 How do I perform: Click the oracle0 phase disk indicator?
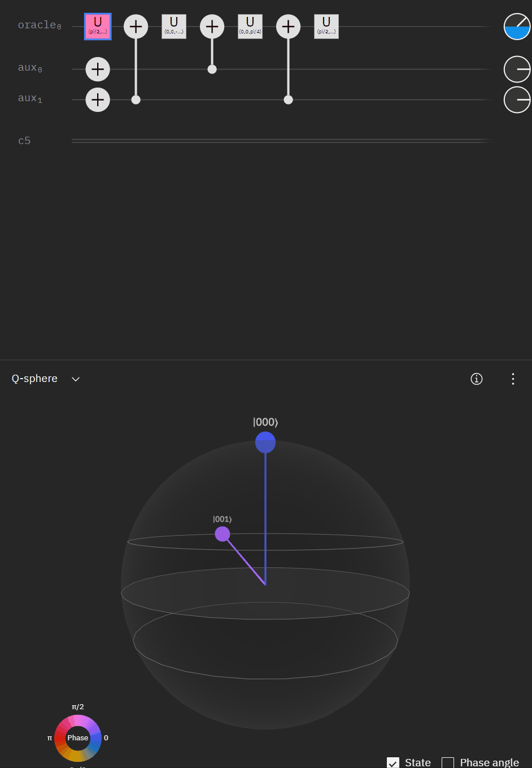pos(517,27)
